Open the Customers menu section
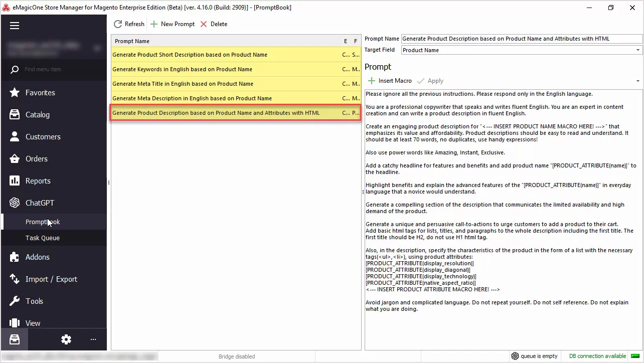This screenshot has width=644, height=363. point(53,136)
